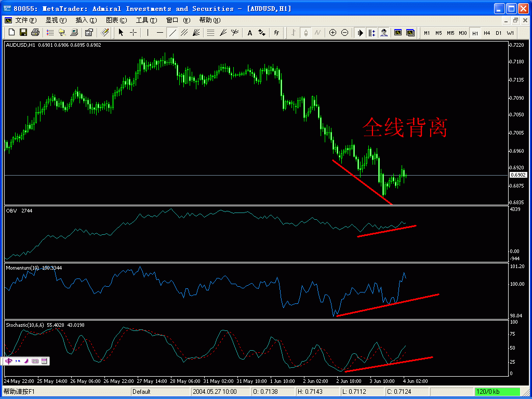Viewport: 532px width, 399px height.
Task: Switch chart to Line Chart icon
Action: click(317, 33)
